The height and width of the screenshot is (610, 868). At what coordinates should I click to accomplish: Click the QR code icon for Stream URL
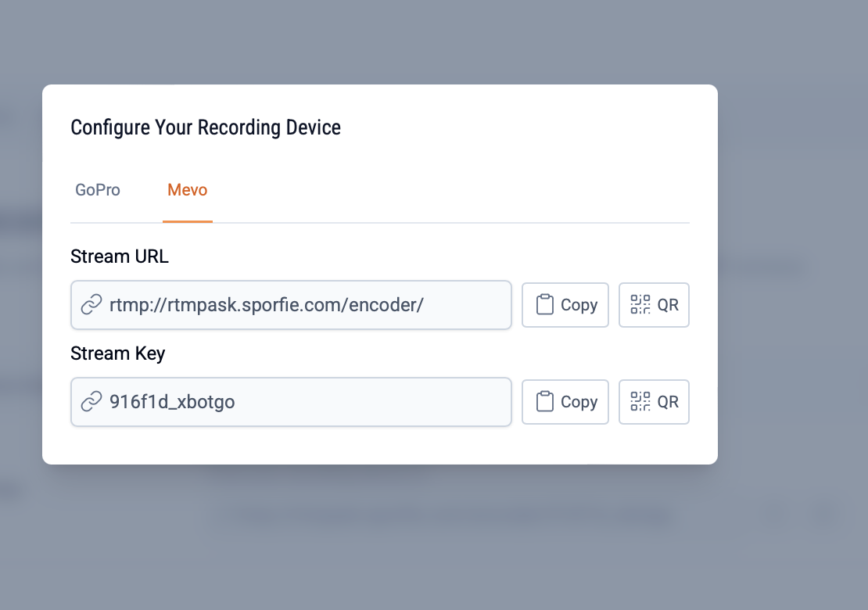[x=640, y=305]
